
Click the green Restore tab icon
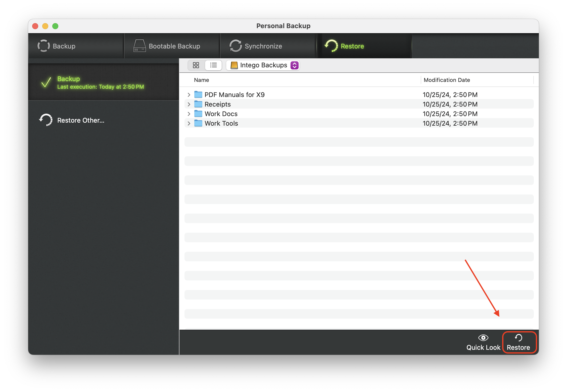pos(331,46)
